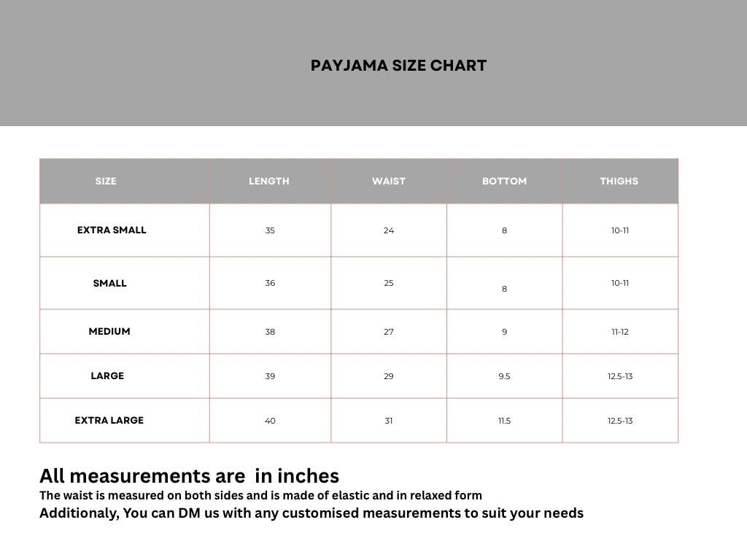Click length value 35 for Extra Small

pyautogui.click(x=270, y=230)
